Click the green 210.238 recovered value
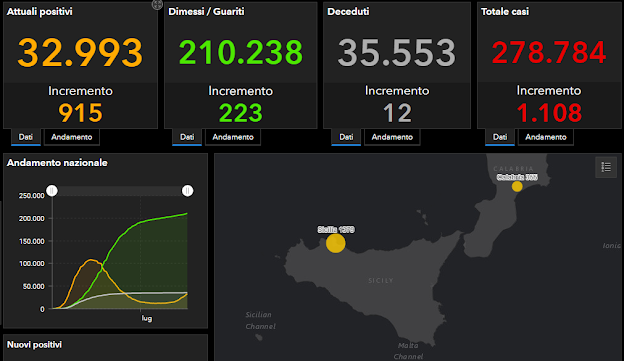 241,53
